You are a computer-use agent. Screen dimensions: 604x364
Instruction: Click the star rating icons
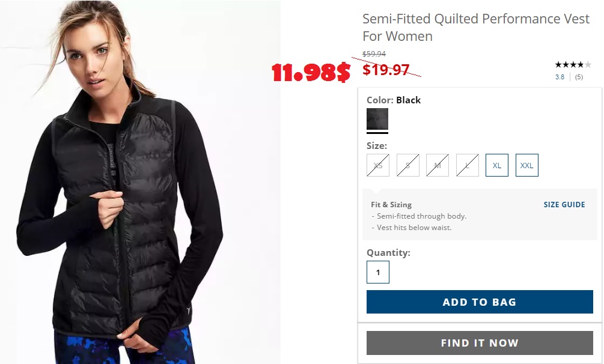click(x=573, y=65)
